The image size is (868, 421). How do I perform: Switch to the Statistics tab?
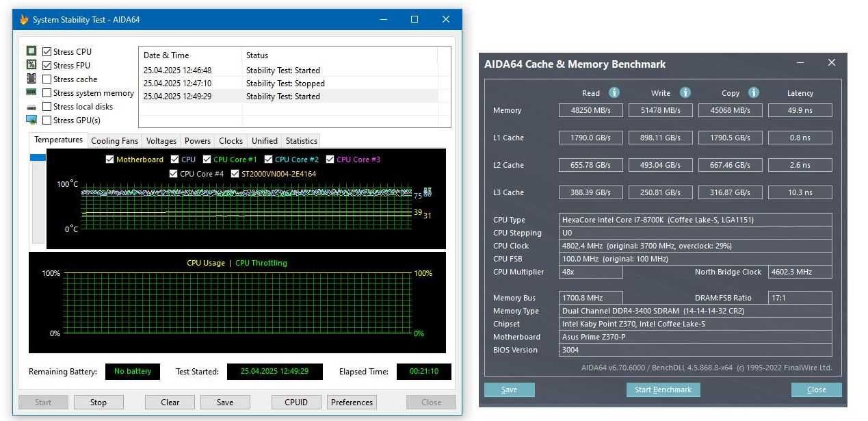(301, 141)
